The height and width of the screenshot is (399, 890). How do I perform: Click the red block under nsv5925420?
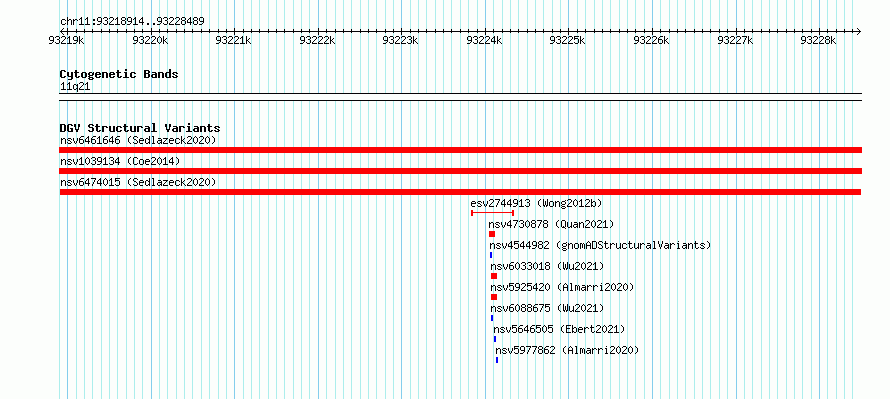(x=494, y=297)
